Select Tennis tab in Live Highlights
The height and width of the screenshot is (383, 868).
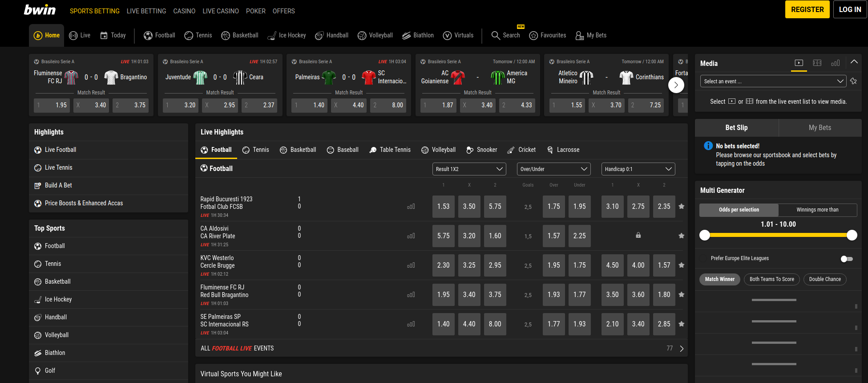click(256, 150)
